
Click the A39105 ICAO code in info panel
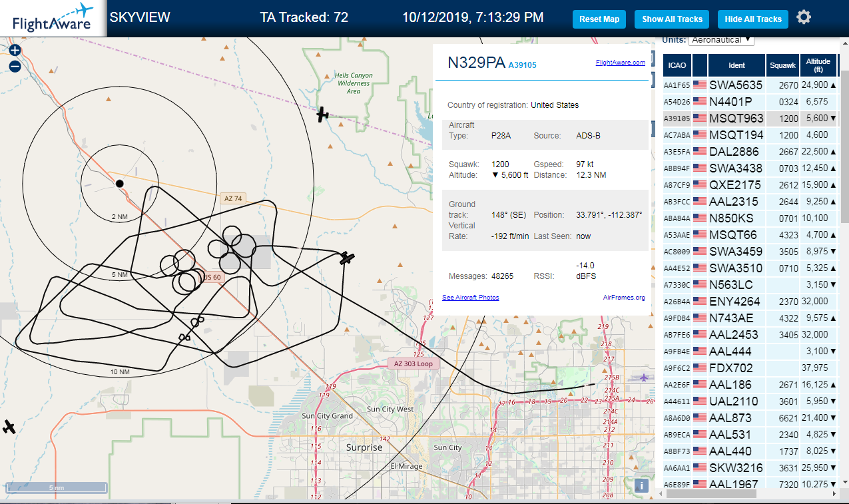coord(522,65)
